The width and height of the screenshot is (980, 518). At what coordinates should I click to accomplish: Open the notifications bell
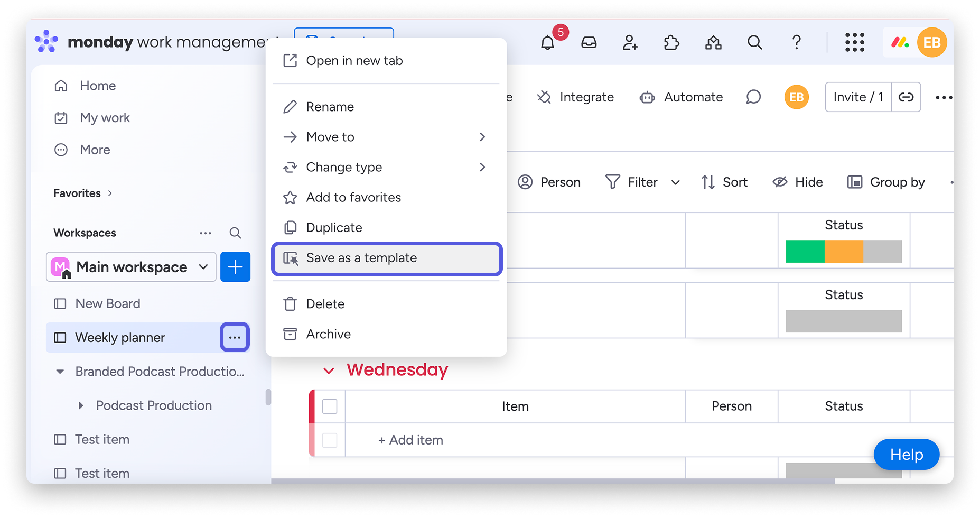tap(547, 42)
